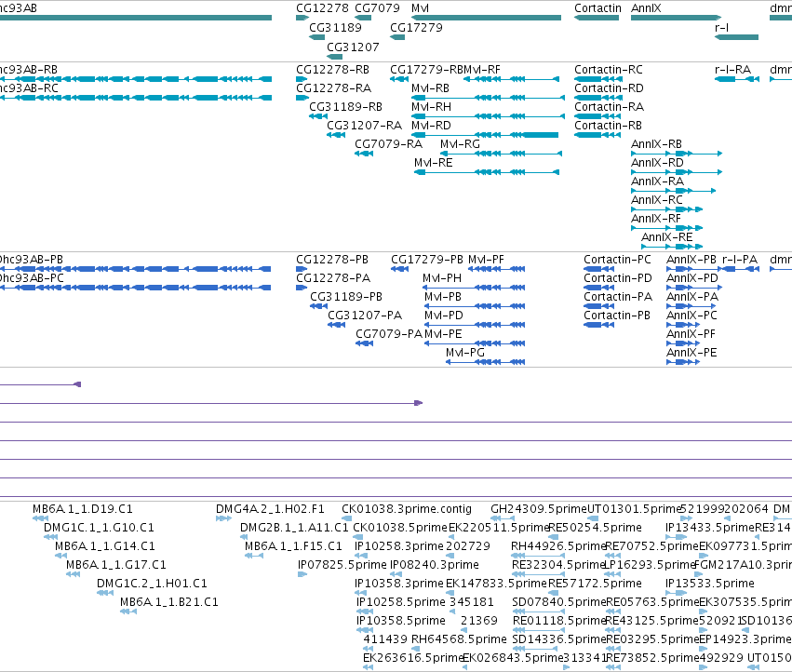Select protein r-l-PA
This screenshot has width=792, height=672.
click(741, 269)
